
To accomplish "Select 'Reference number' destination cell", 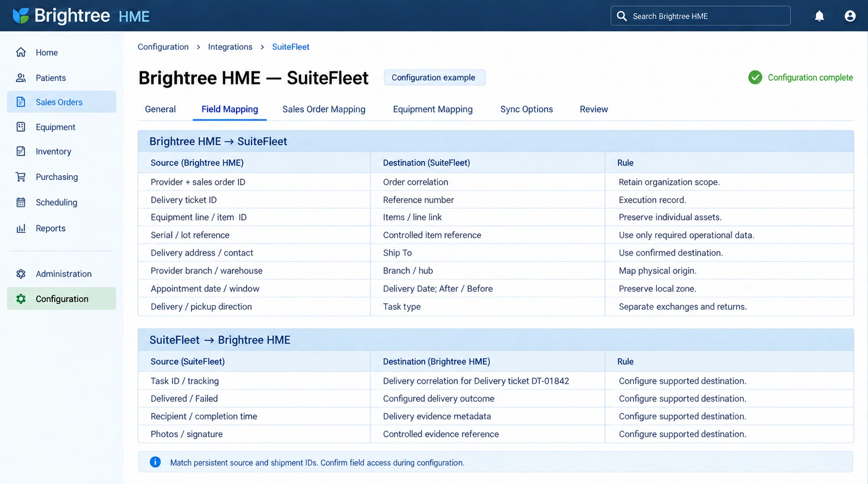I will (x=487, y=200).
